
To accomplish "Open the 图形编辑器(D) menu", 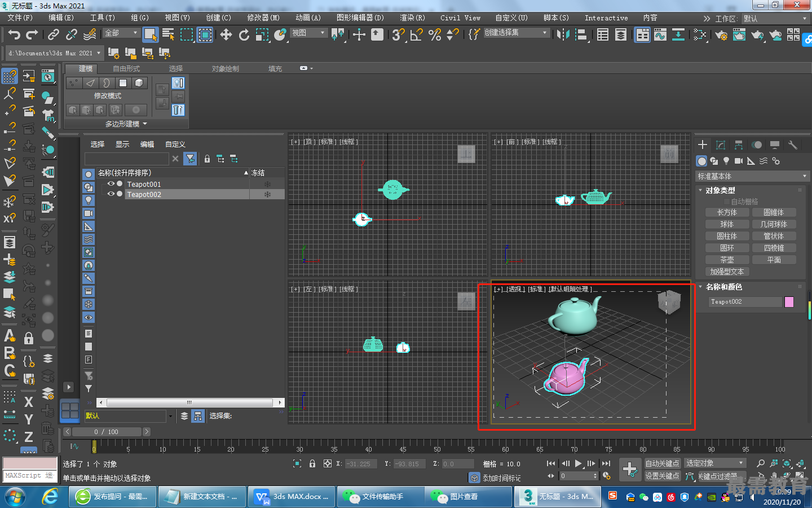I will pyautogui.click(x=360, y=18).
